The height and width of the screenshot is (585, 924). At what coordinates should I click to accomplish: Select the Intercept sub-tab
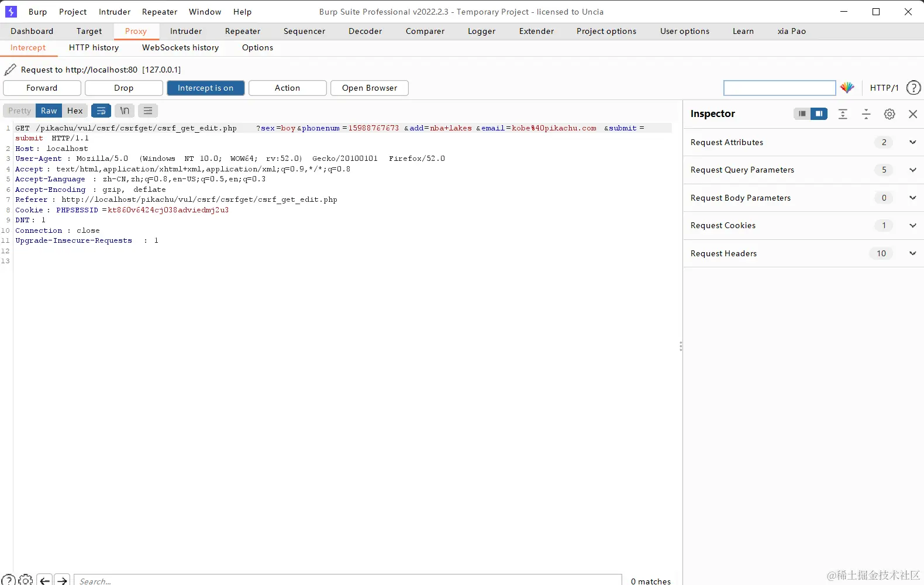coord(28,47)
